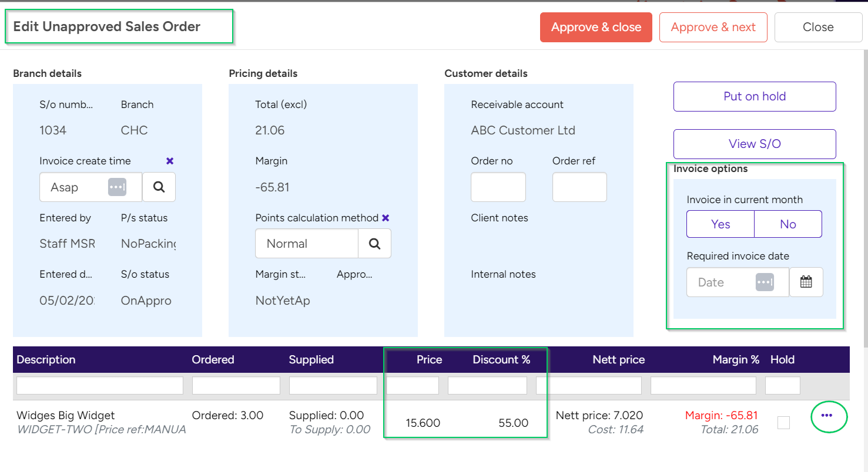868x472 pixels.
Task: Click the Approve & close button
Action: [x=596, y=27]
